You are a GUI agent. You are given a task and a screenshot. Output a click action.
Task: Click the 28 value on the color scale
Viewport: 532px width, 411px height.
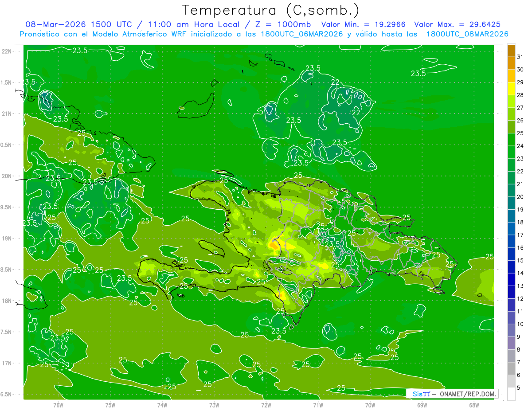pos(520,95)
